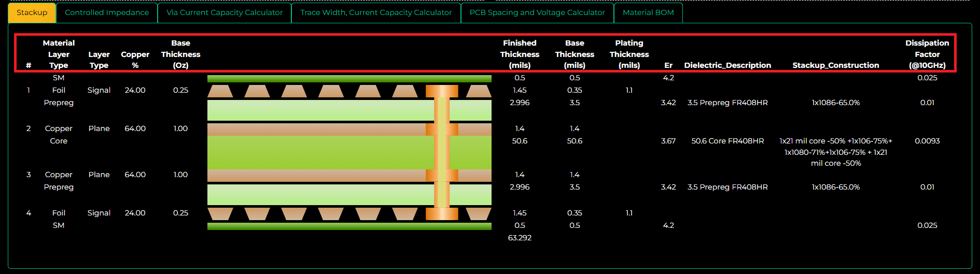
Task: Select layer number 2 in the # column
Action: [29, 128]
